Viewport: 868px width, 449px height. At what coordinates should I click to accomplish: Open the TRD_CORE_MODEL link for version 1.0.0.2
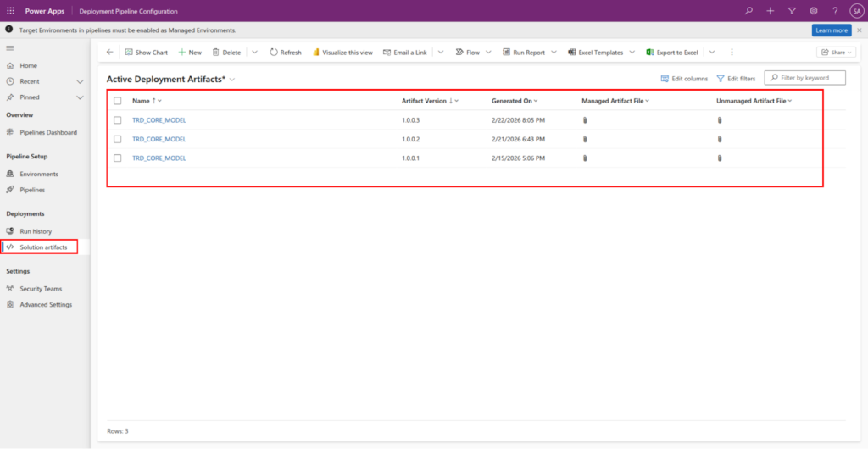coord(159,139)
